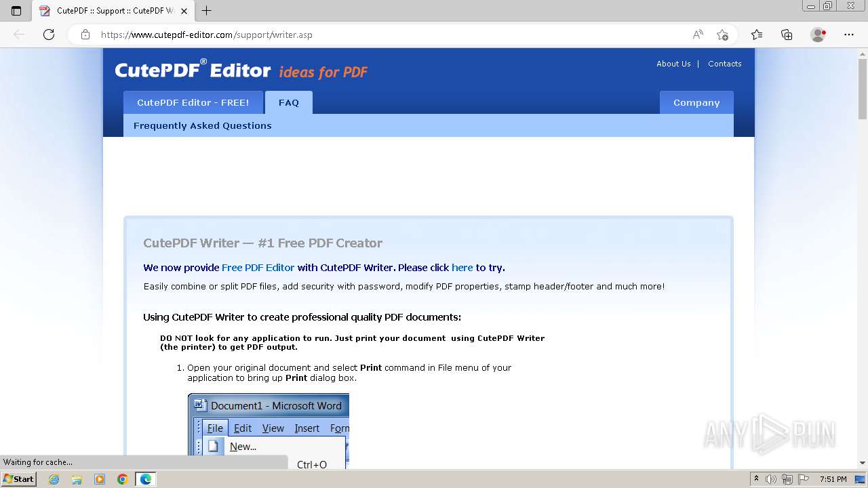Image resolution: width=868 pixels, height=488 pixels.
Task: Click the site lock icon in address bar
Action: [x=85, y=35]
